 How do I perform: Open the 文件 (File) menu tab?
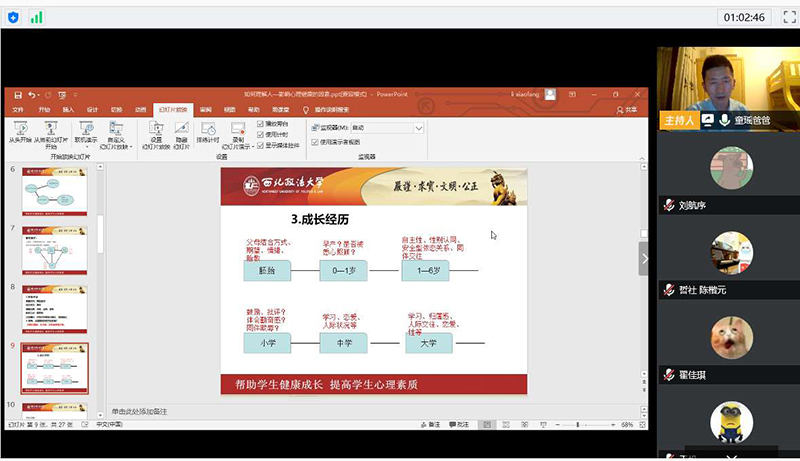tap(17, 109)
